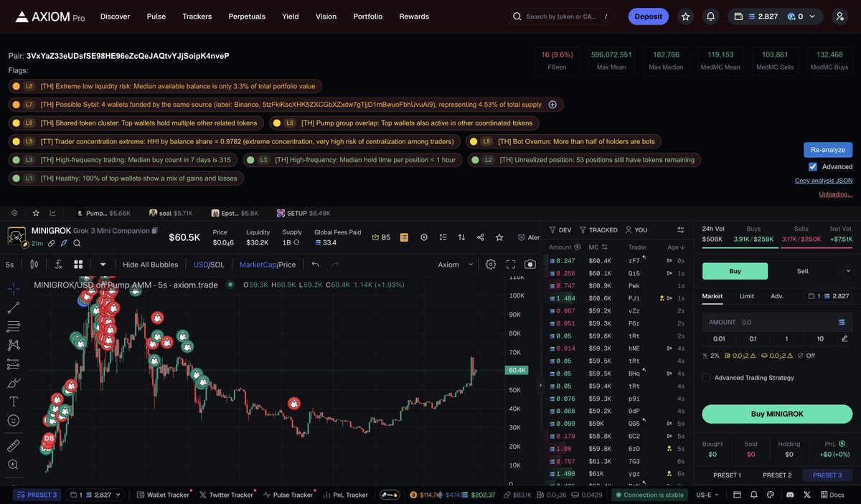Toggle the DEV trades filter
This screenshot has width=861, height=504.
[560, 230]
